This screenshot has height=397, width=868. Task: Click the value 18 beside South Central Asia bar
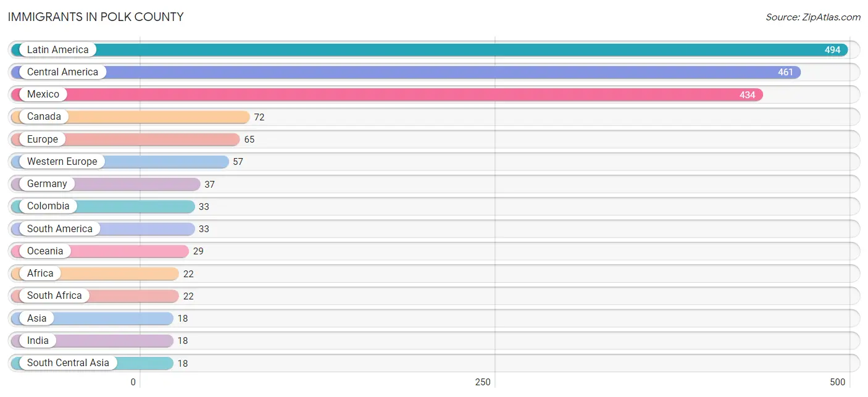pos(183,363)
